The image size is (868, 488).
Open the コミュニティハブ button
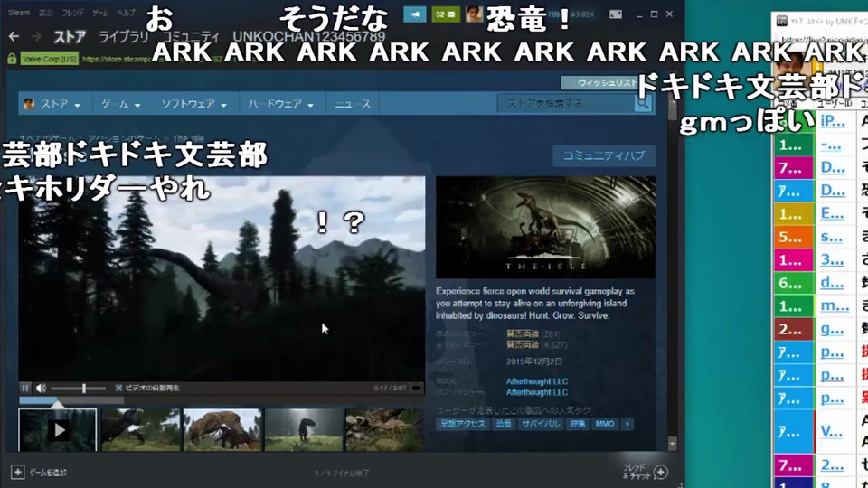[x=603, y=155]
